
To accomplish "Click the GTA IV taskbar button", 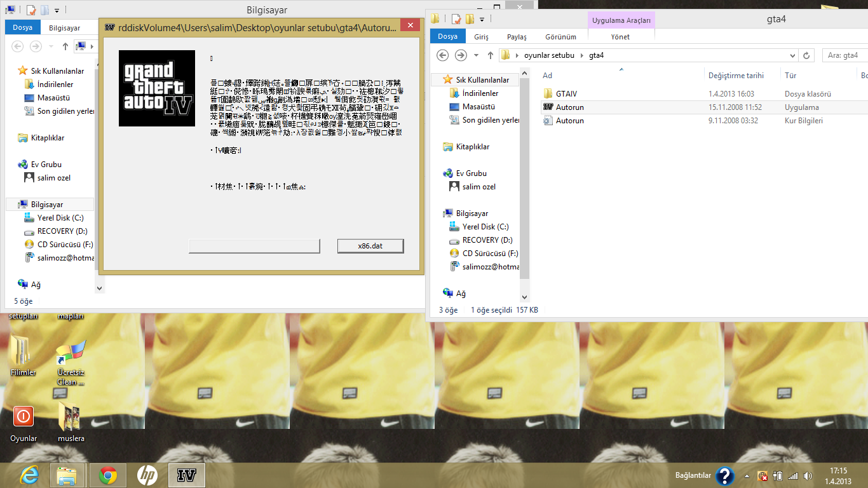I will (186, 475).
